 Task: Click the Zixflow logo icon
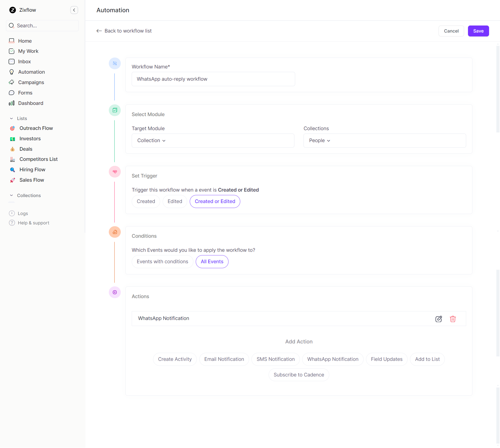(12, 10)
